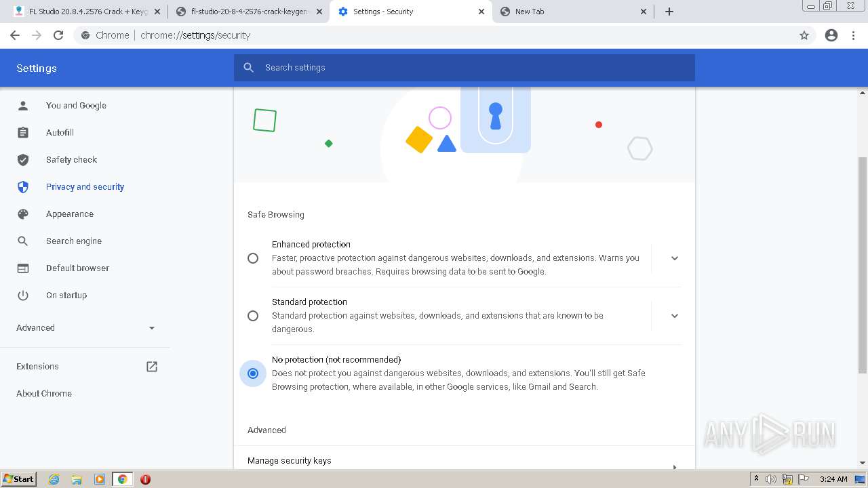Image resolution: width=868 pixels, height=488 pixels.
Task: Switch to the Settings - Security tab
Action: [410, 12]
